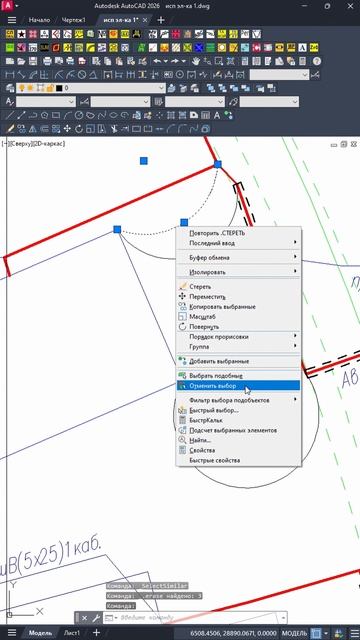Switch to the Чертеж1 document tab
This screenshot has width=360, height=640.
73,20
